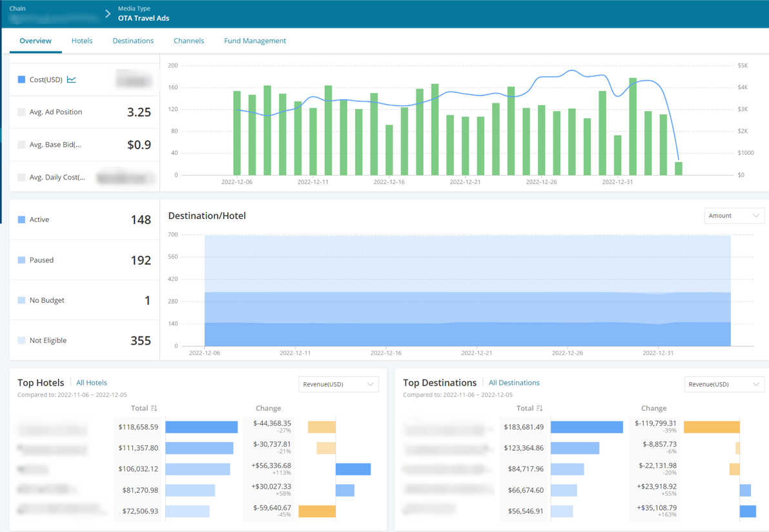Open the Top Destinations Revenue(USD) dropdown
Image resolution: width=769 pixels, height=532 pixels.
724,384
